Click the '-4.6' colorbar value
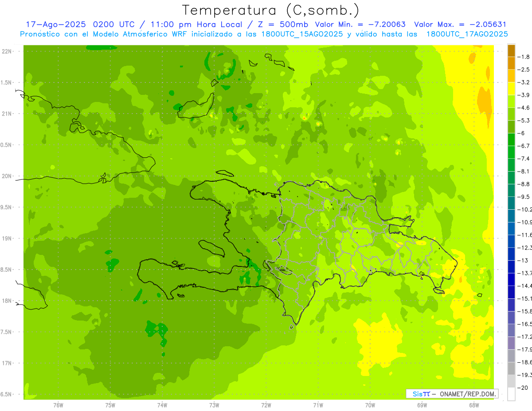 pyautogui.click(x=524, y=108)
